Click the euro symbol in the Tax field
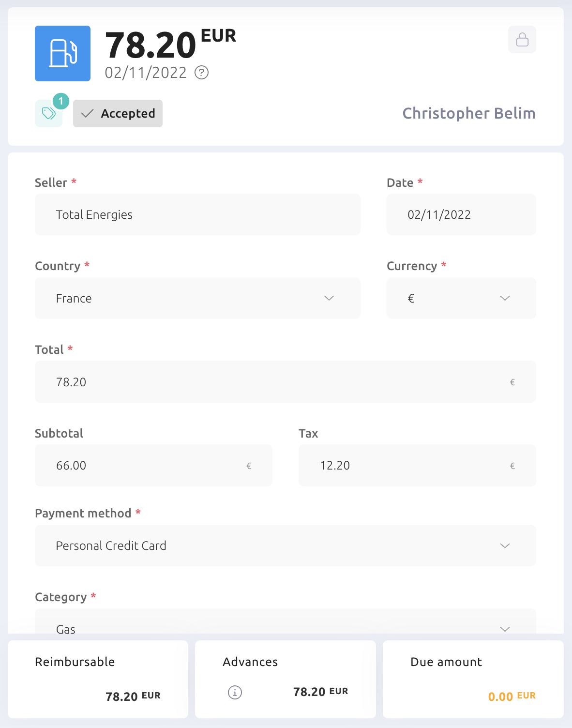This screenshot has height=728, width=572. (x=512, y=466)
